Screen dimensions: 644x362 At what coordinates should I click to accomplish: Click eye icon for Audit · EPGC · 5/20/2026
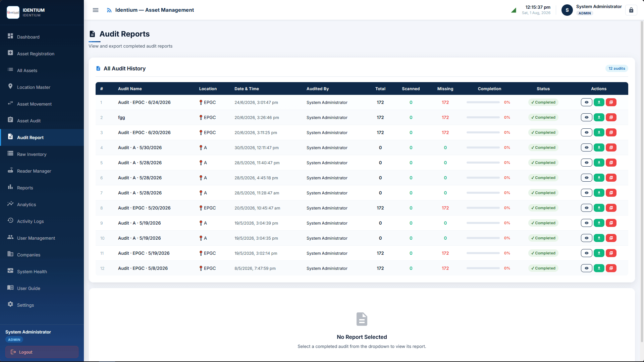pyautogui.click(x=586, y=208)
